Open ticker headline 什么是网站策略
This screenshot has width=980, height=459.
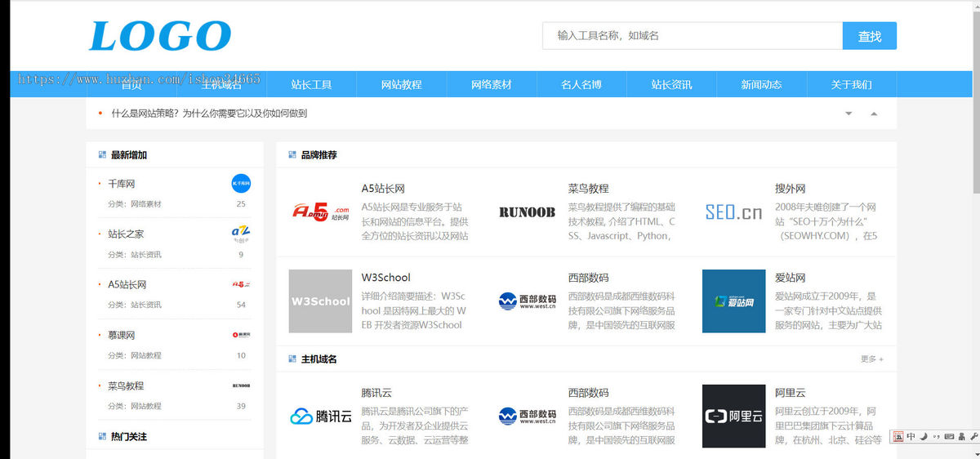(209, 114)
